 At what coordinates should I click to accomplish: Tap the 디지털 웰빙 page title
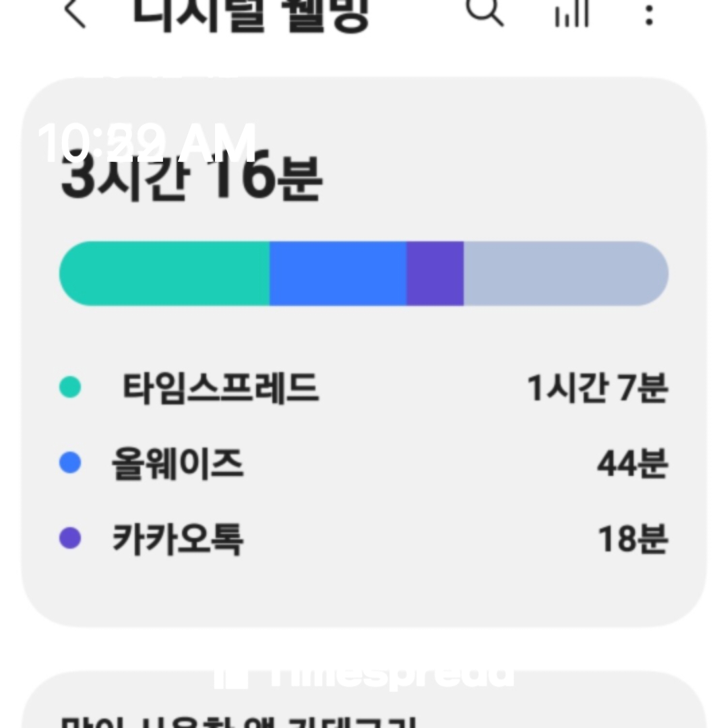251,13
